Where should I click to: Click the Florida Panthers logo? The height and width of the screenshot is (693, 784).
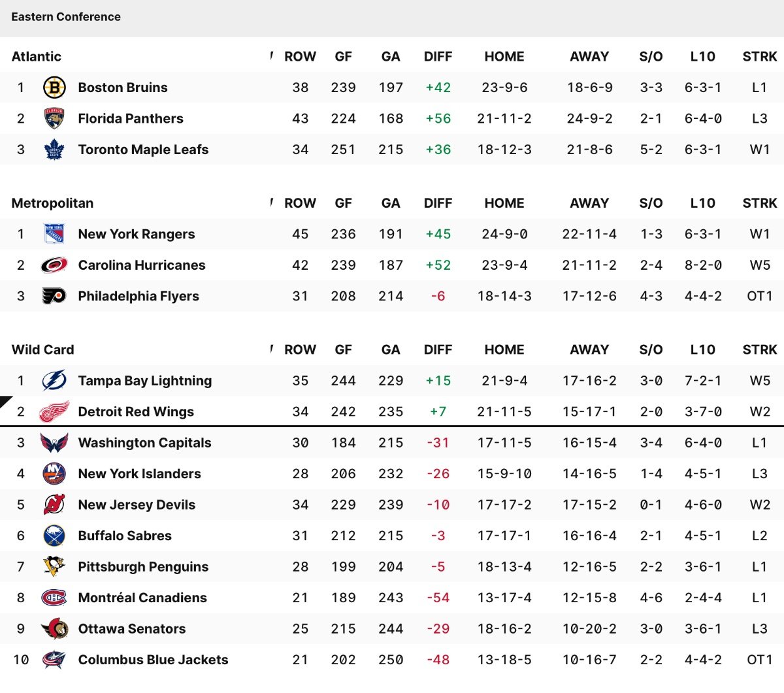tap(54, 118)
